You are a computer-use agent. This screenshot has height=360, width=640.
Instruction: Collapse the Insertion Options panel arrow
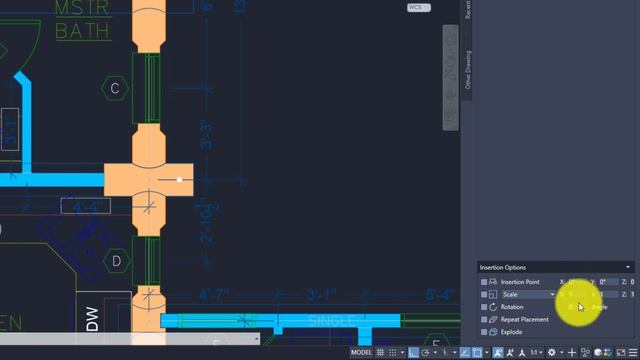[x=628, y=267]
